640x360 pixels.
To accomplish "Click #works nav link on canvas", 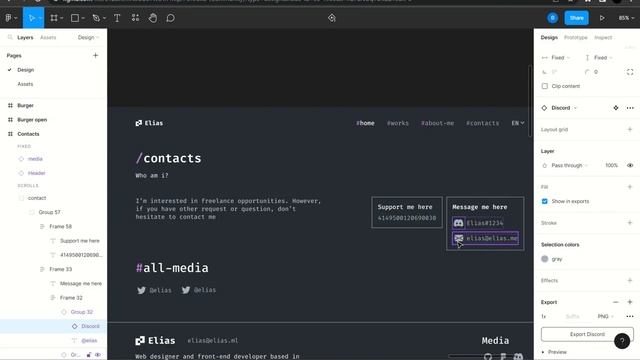I will point(398,123).
